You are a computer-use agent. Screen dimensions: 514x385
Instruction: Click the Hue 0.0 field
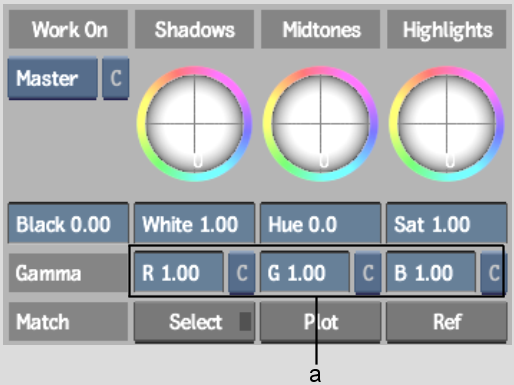point(320,223)
